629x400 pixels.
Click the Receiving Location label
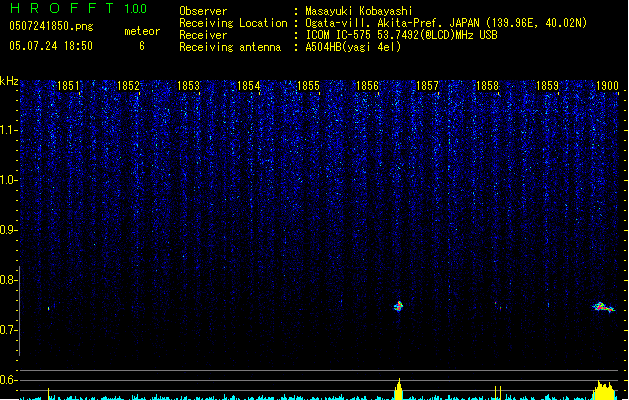coord(233,23)
